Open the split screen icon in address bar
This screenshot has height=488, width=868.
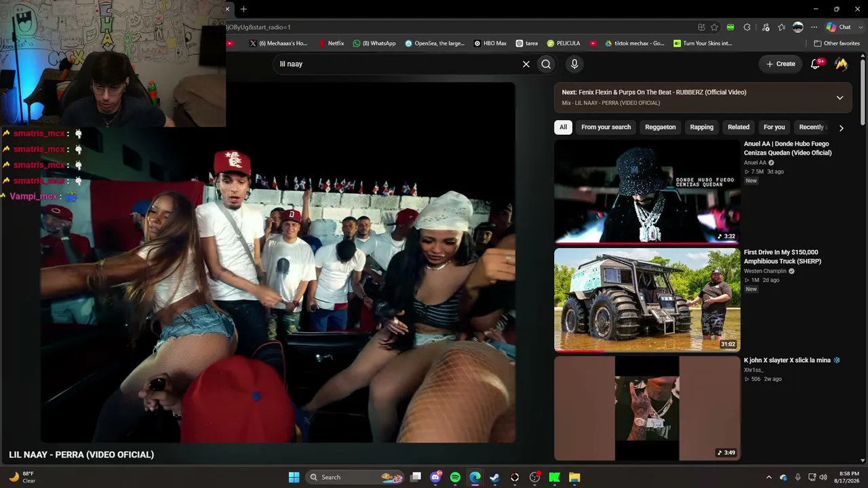point(701,27)
